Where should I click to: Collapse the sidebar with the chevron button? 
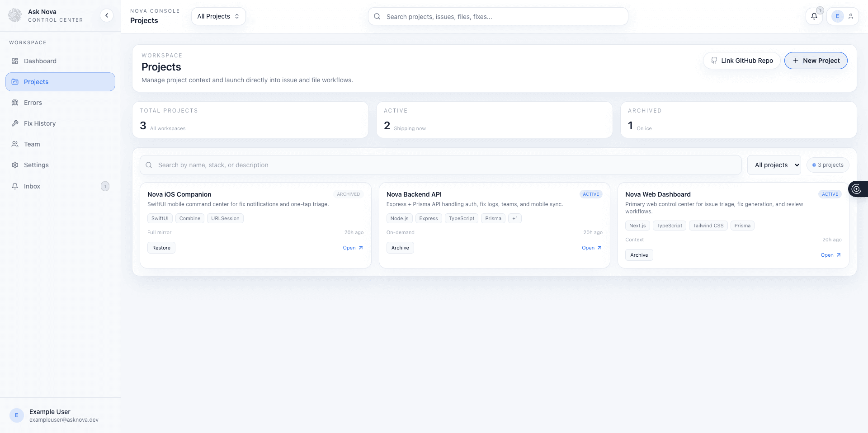[107, 15]
